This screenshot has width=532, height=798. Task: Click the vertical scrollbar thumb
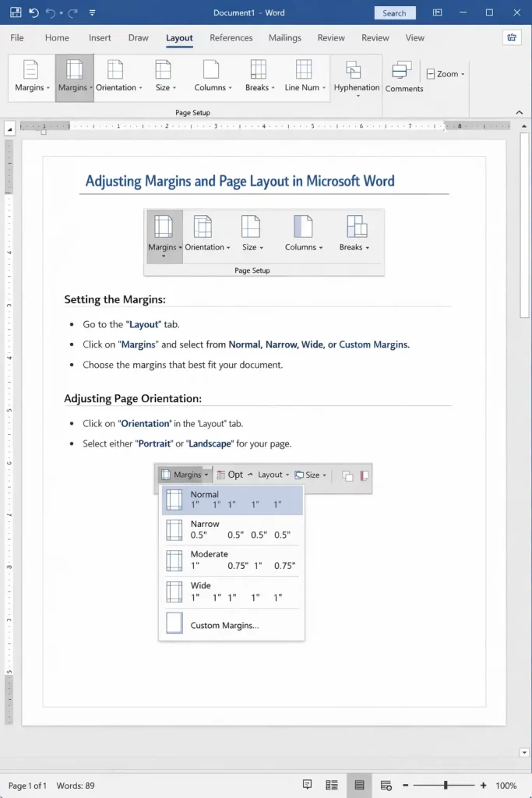[x=524, y=225]
